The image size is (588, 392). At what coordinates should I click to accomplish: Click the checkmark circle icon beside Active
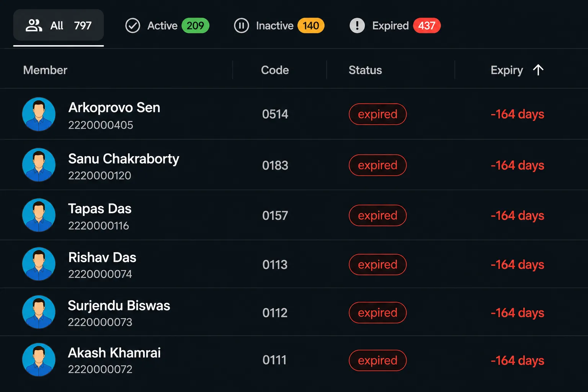point(132,26)
